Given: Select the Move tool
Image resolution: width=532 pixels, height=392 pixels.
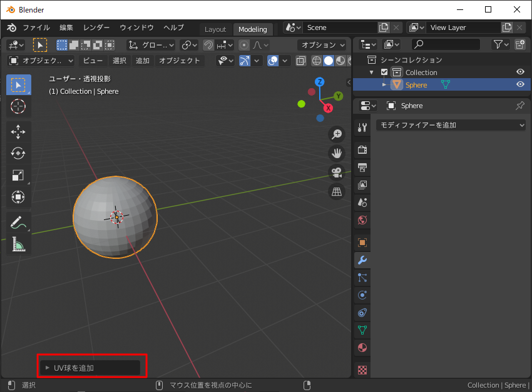Looking at the screenshot, I should pos(18,132).
